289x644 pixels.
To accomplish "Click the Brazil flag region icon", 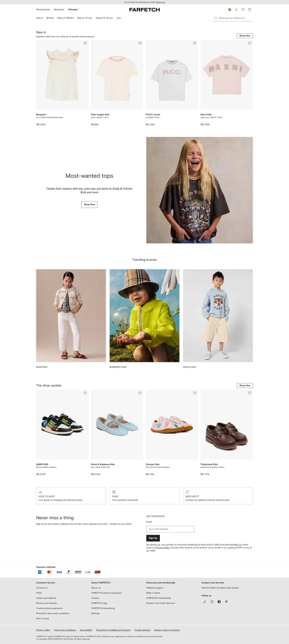I will pos(230,10).
